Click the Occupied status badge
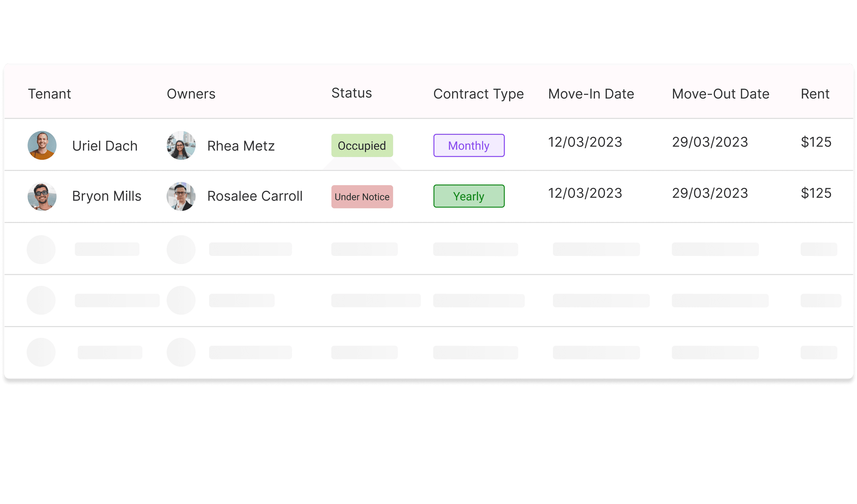Viewport: 857px width, 504px height. pos(362,145)
